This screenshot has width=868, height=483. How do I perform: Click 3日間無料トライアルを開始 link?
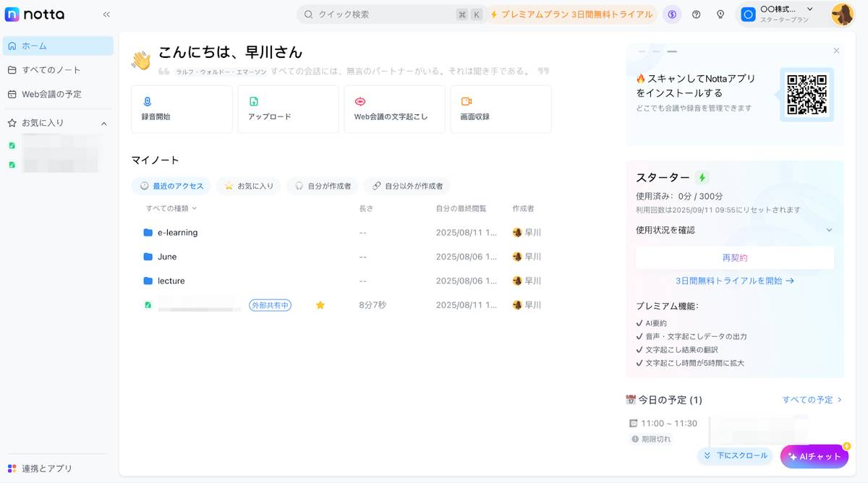click(x=735, y=281)
